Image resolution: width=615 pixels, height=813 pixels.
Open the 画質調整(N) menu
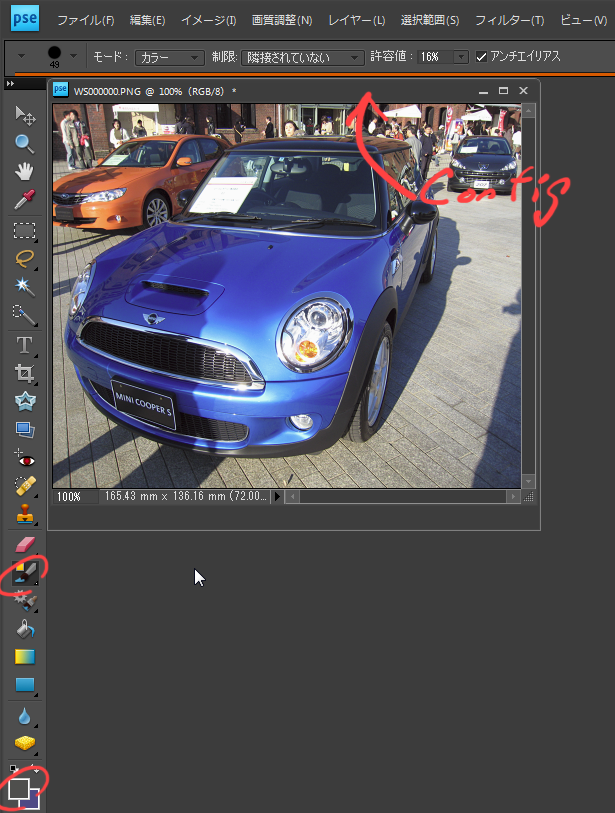(x=282, y=20)
